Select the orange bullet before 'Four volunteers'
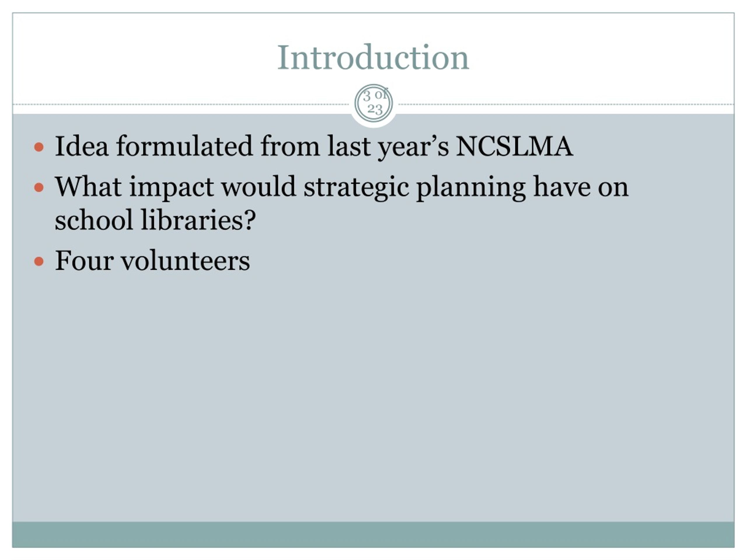 coord(39,261)
